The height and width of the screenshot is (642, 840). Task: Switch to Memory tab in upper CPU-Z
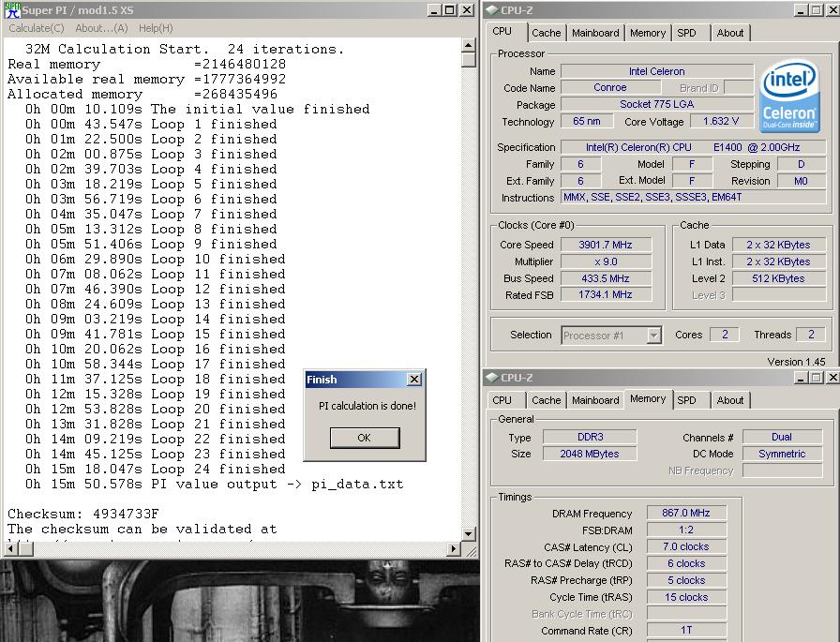[x=648, y=33]
